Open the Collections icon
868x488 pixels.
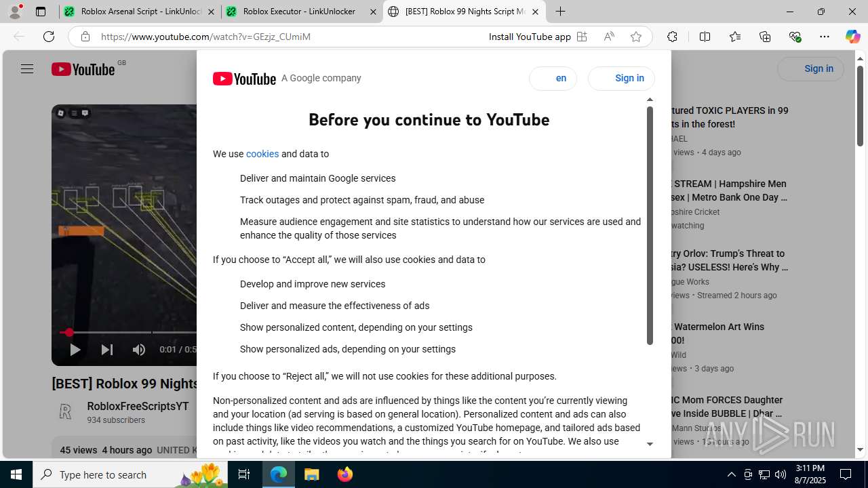click(x=765, y=37)
